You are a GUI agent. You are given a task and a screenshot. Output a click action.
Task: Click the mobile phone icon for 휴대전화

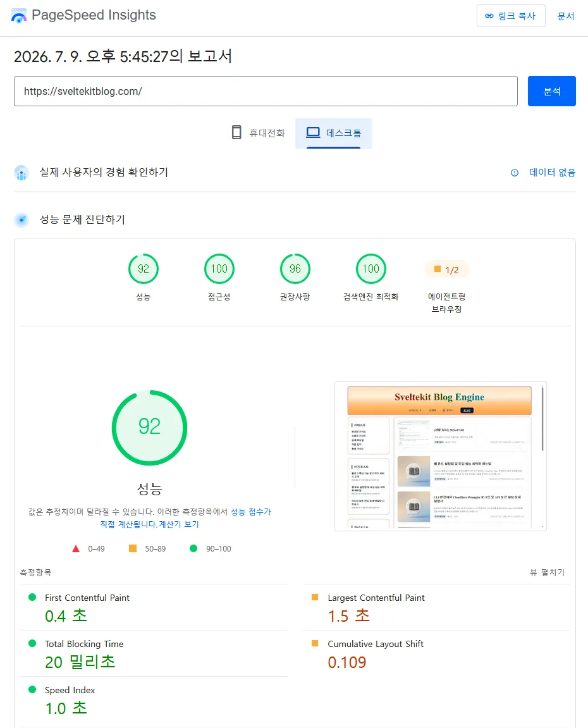(x=236, y=132)
